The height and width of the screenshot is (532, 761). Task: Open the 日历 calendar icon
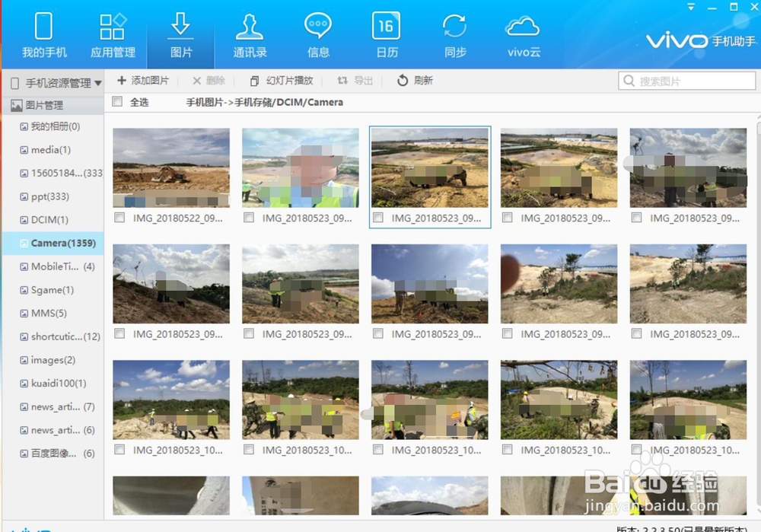[x=387, y=26]
